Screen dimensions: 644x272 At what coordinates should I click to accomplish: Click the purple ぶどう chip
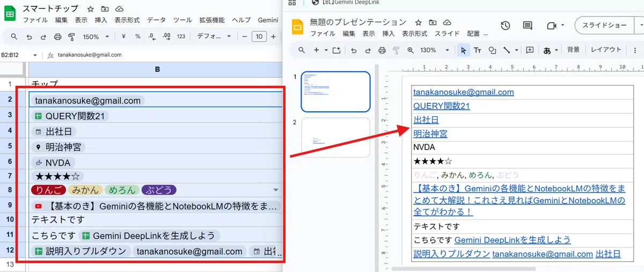pos(159,190)
